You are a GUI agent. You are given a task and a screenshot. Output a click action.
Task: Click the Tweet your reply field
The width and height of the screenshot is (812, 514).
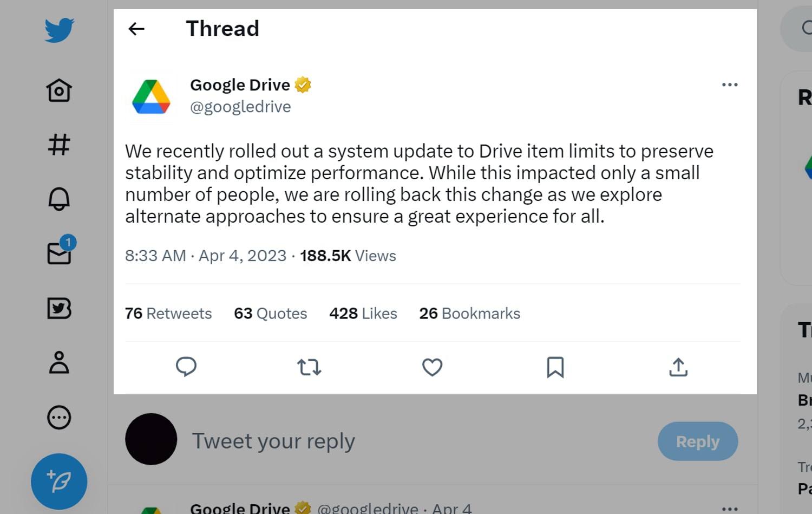(273, 441)
